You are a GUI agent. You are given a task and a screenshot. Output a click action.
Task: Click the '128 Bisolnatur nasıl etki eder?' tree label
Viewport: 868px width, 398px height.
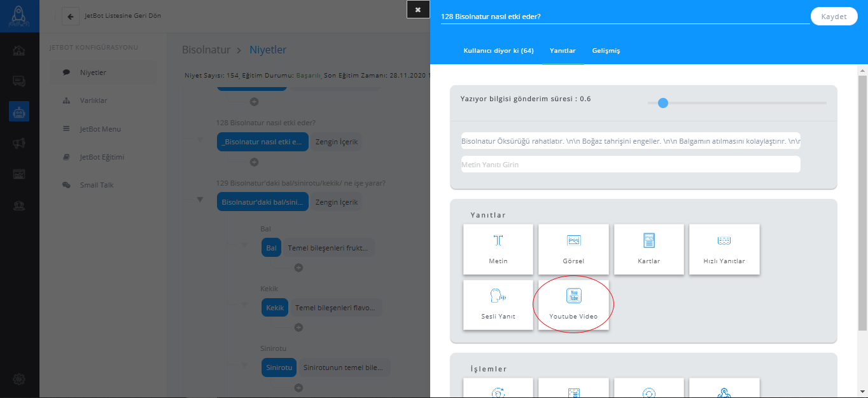pyautogui.click(x=266, y=123)
